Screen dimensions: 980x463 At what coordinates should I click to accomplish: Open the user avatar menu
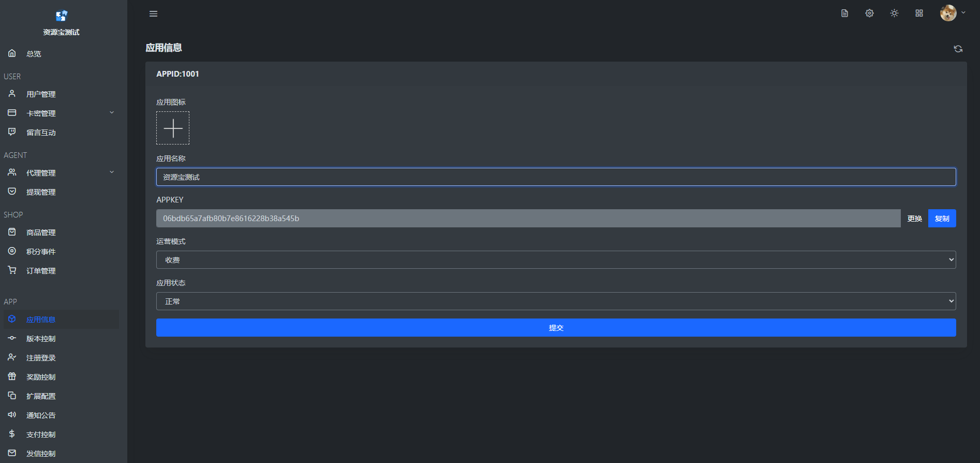tap(948, 13)
